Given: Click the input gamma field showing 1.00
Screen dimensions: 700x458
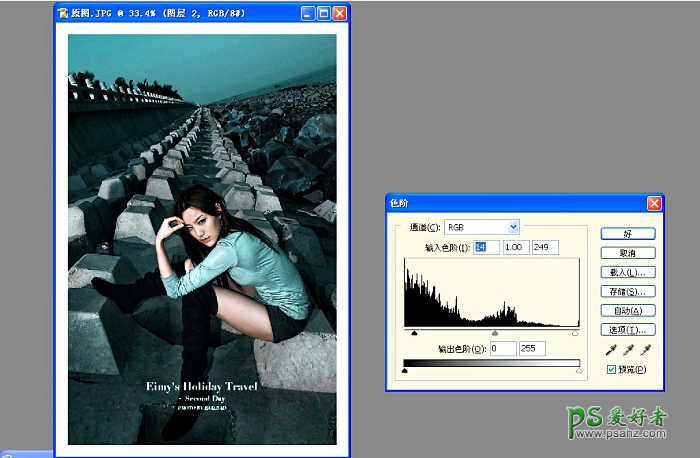Looking at the screenshot, I should tap(516, 247).
